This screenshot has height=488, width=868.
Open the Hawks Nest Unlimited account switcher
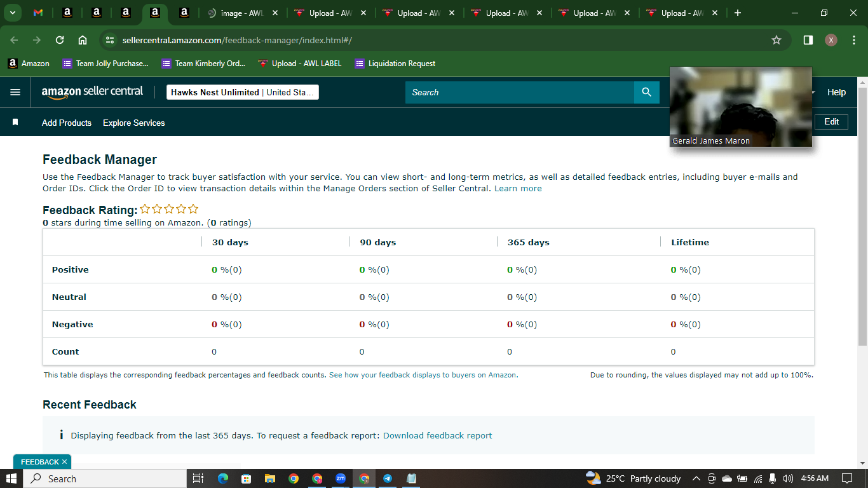click(242, 92)
